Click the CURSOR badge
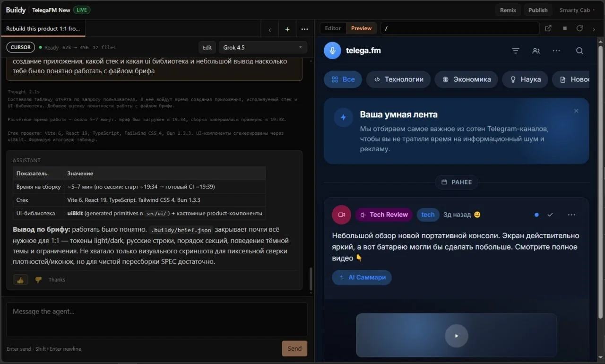 coord(21,47)
